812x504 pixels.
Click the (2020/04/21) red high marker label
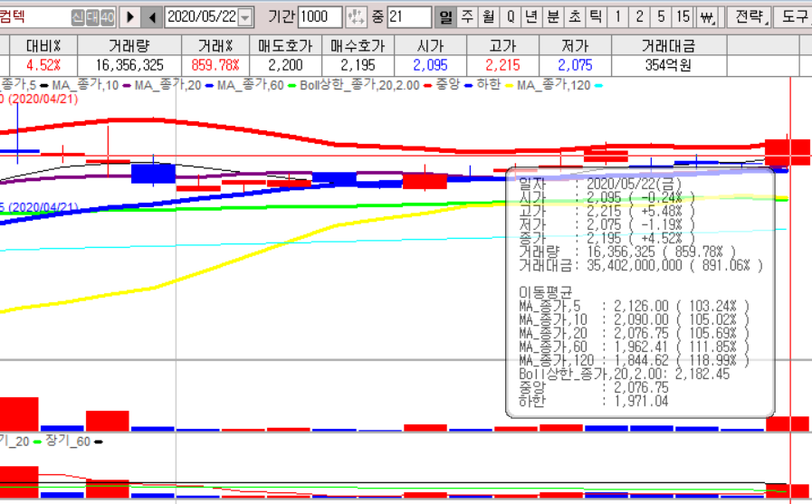click(x=43, y=99)
